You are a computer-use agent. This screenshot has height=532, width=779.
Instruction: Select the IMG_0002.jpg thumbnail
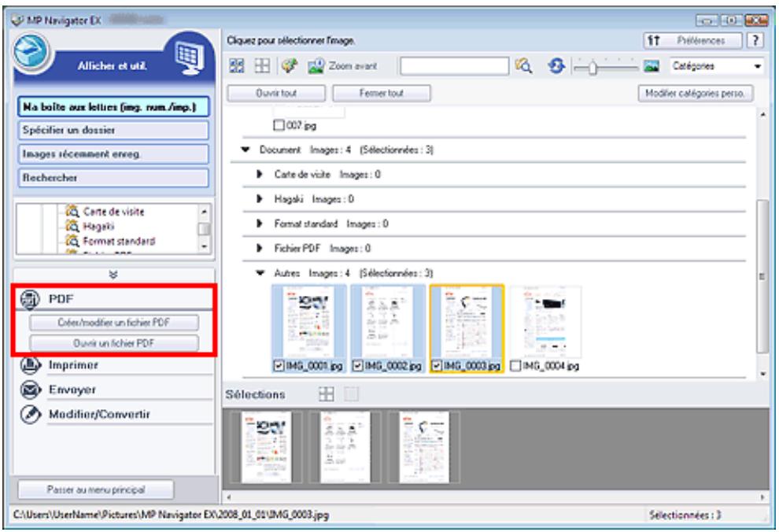click(x=387, y=321)
